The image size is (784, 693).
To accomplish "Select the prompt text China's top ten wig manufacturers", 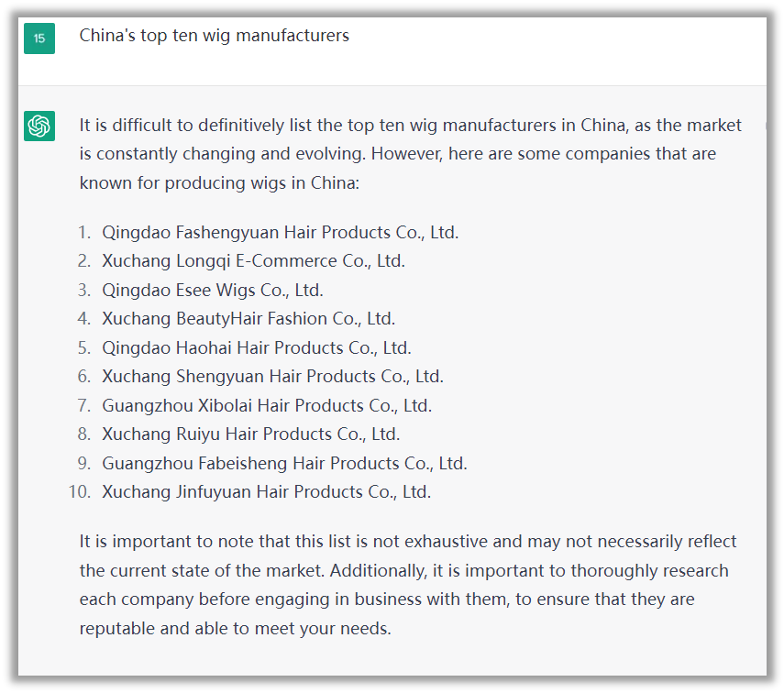I will pos(214,36).
